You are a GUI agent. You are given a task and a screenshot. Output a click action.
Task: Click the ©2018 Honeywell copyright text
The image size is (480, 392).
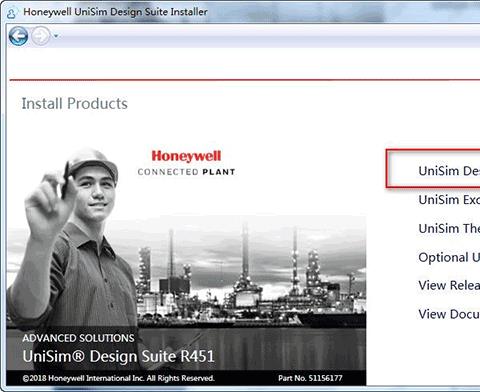(x=118, y=378)
